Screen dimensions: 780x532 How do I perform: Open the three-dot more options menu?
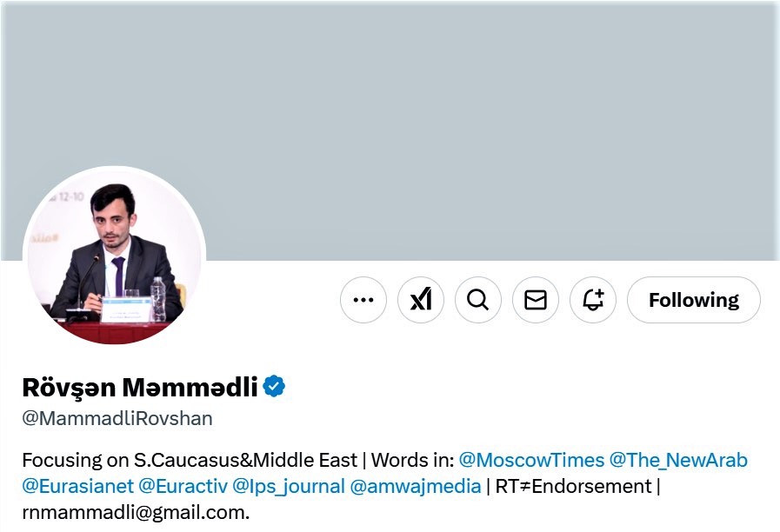pyautogui.click(x=363, y=300)
